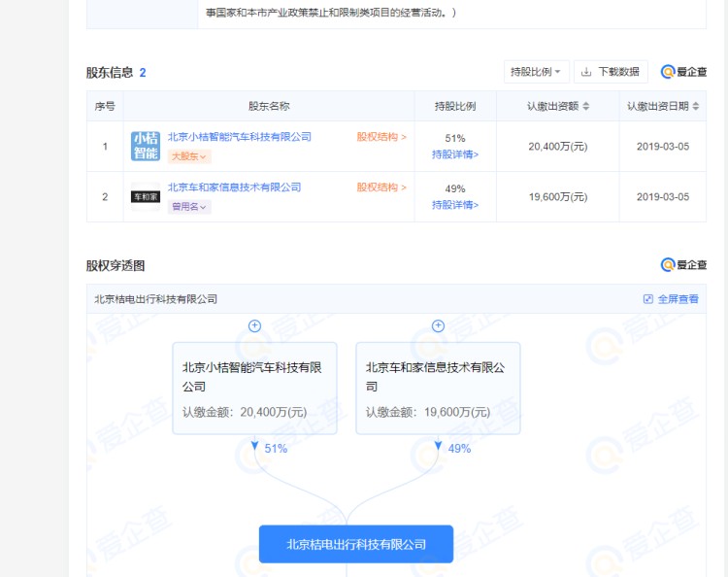Click the 股东信息 section heading
Viewport: 728px width, 577px height.
pos(110,73)
